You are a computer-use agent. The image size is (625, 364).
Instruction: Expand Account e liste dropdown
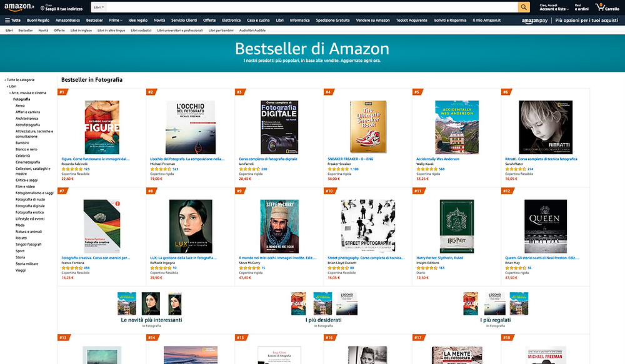point(554,7)
